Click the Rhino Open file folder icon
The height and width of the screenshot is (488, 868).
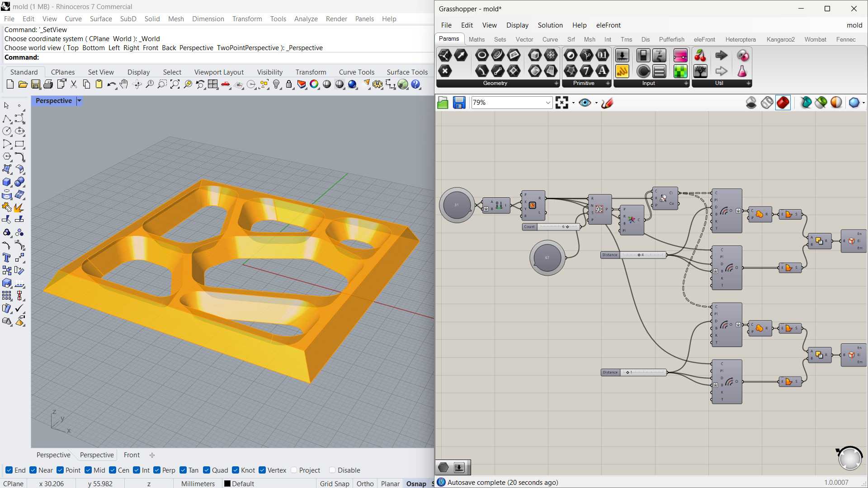(23, 84)
